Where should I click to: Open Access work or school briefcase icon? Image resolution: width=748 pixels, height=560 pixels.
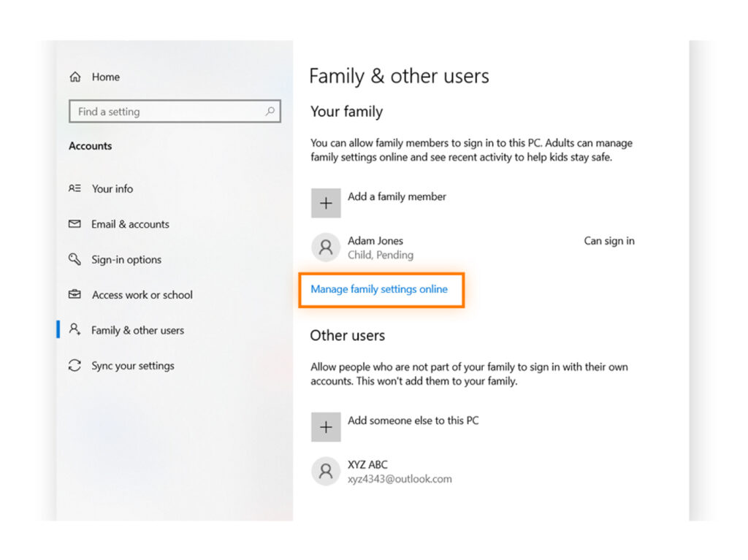[75, 295]
